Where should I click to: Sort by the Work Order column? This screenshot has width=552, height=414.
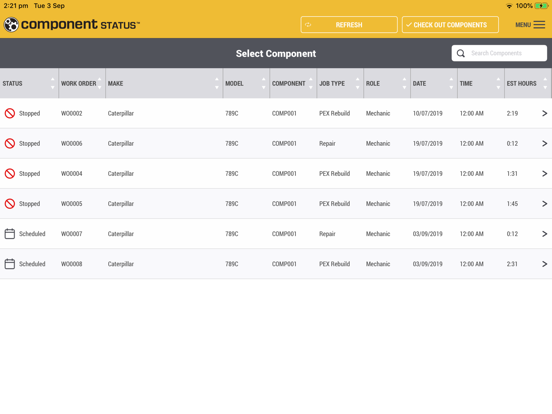tap(82, 83)
